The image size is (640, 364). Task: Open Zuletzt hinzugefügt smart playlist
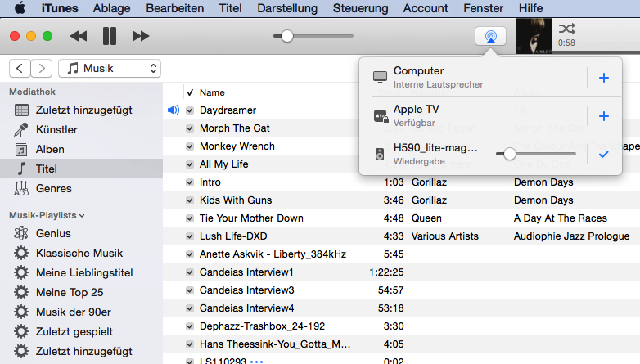point(81,351)
